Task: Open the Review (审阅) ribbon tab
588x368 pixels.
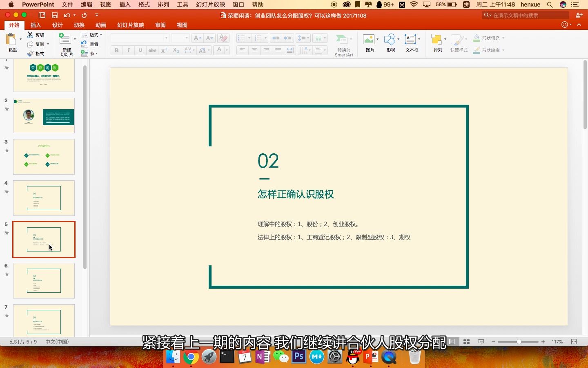Action: 160,25
